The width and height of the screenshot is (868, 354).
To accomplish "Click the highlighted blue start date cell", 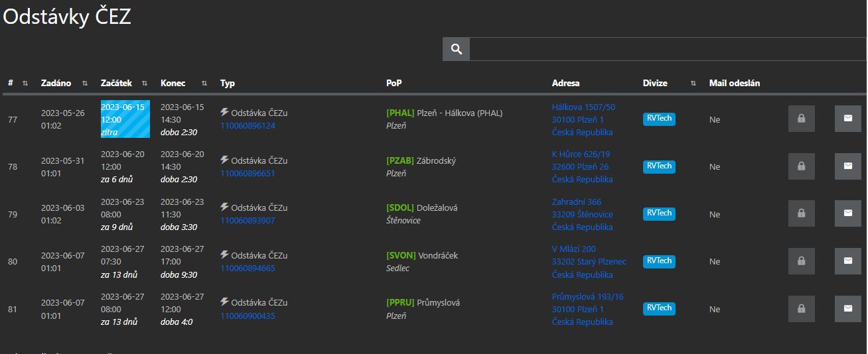I will click(x=125, y=119).
